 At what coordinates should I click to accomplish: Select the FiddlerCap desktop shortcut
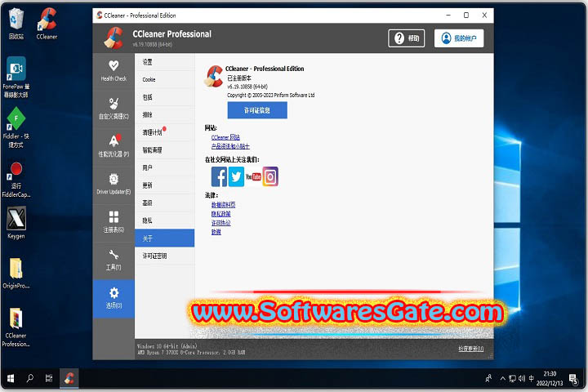coord(16,180)
